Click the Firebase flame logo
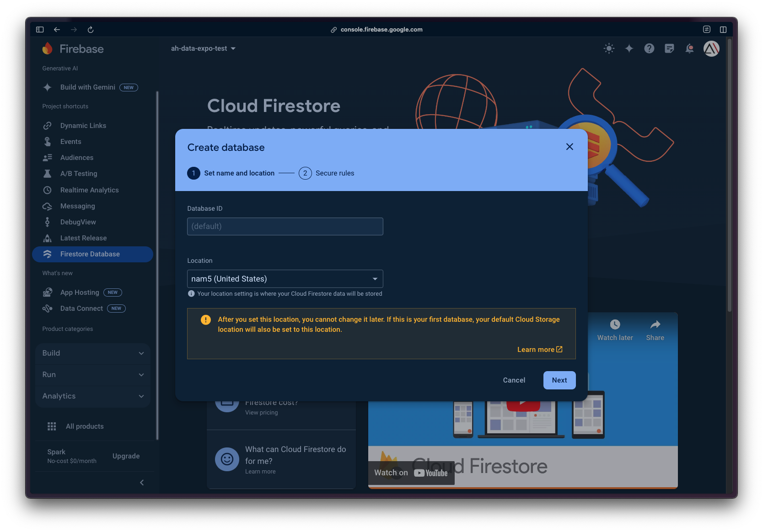763x532 pixels. click(x=47, y=48)
